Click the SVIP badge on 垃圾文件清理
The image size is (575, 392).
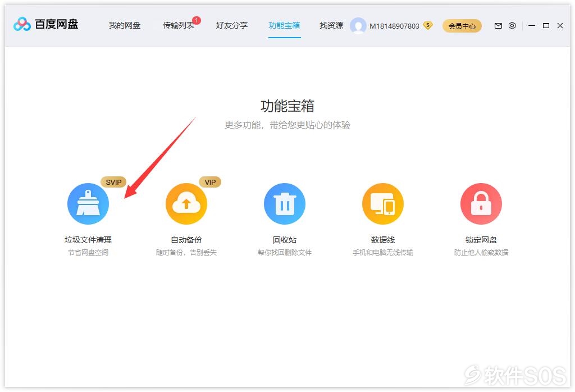click(113, 183)
